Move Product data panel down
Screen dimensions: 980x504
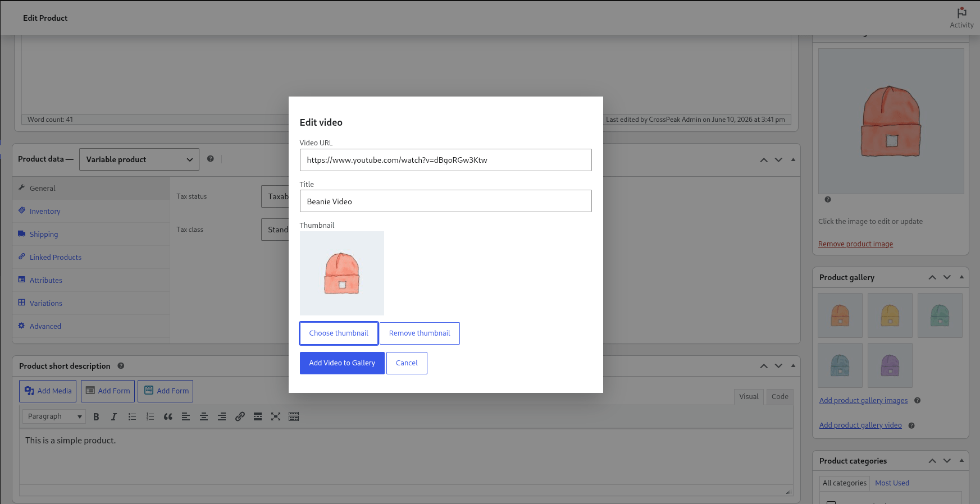[x=778, y=160]
